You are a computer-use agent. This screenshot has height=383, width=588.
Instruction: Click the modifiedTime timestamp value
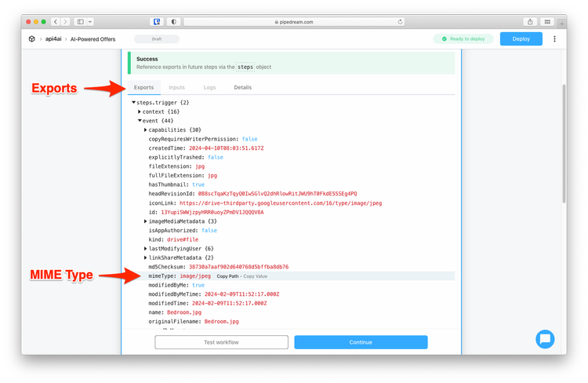click(x=229, y=304)
